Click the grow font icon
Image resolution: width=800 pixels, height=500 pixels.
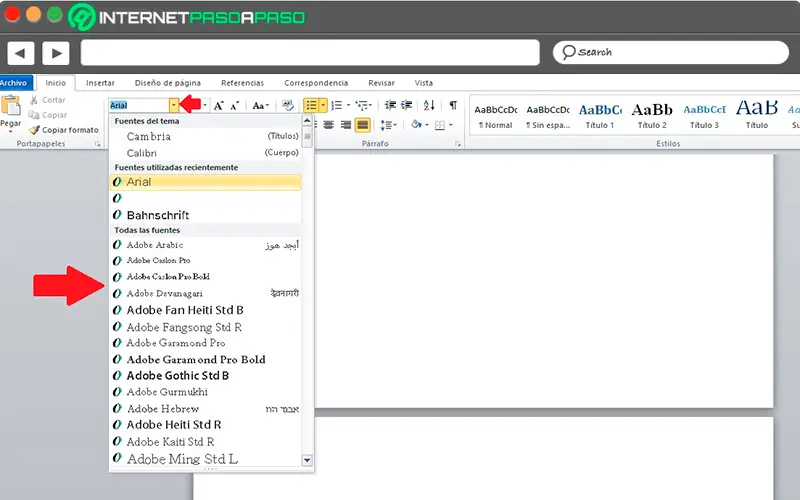click(218, 106)
